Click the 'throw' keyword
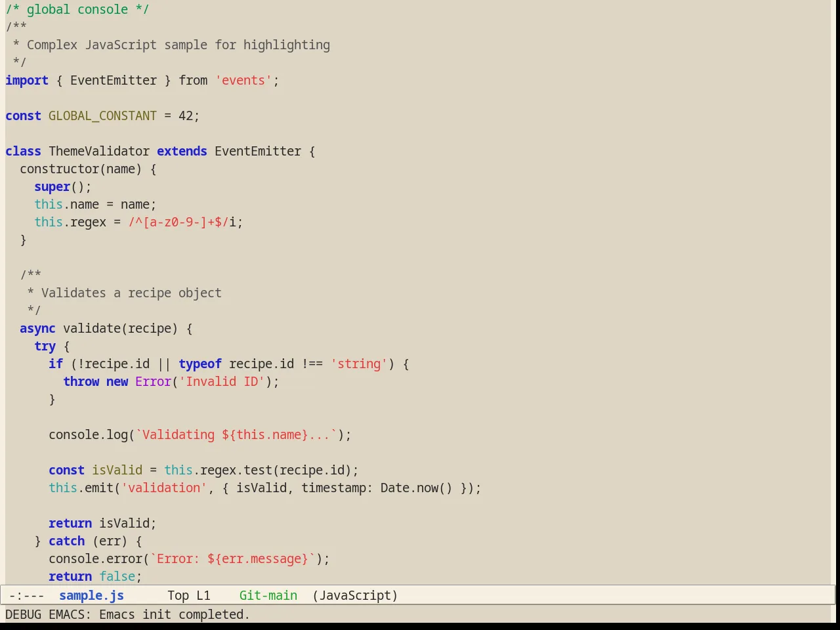Viewport: 840px width, 630px height. click(x=81, y=381)
